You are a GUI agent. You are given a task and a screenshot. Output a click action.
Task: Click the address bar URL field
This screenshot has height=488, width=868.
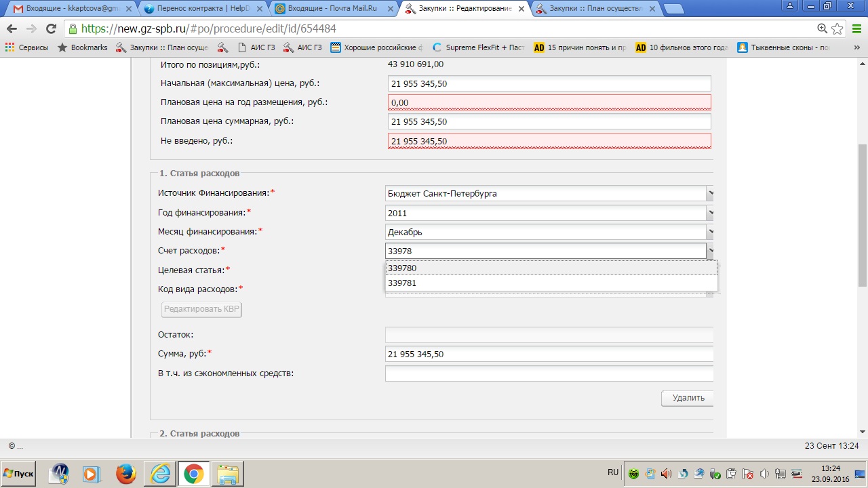(x=441, y=29)
